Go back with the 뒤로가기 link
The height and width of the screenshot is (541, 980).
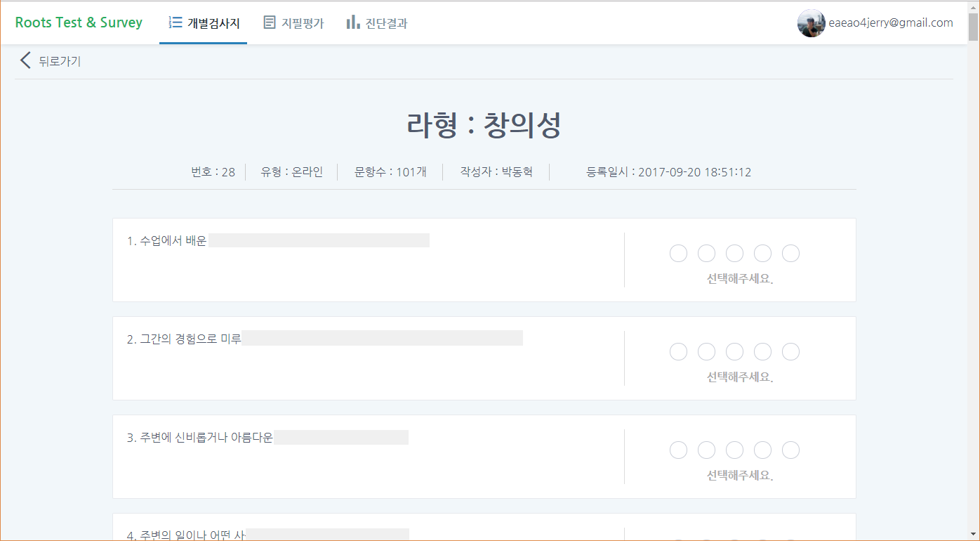60,61
